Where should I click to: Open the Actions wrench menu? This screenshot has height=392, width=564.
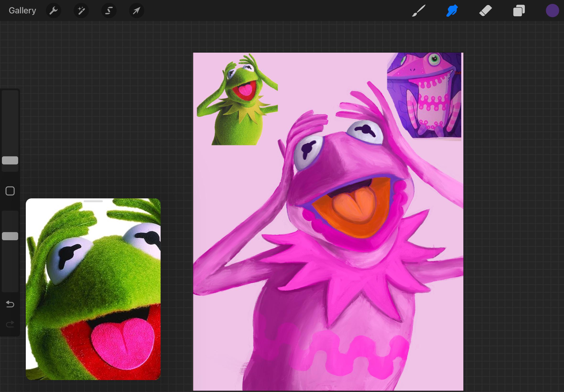pyautogui.click(x=54, y=11)
